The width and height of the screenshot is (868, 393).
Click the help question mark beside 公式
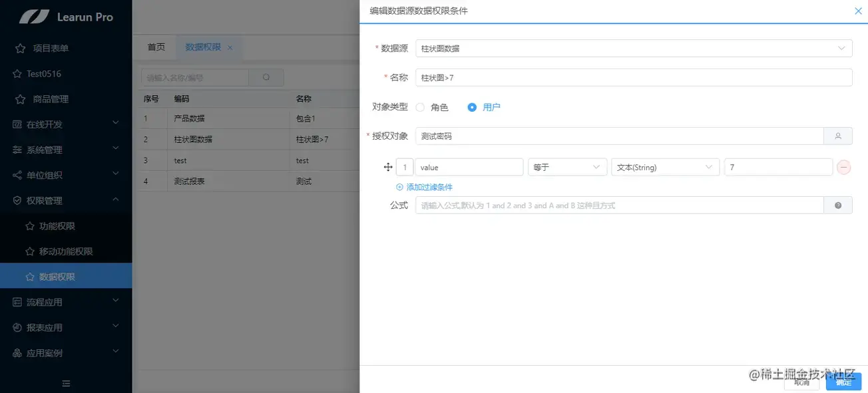point(838,205)
